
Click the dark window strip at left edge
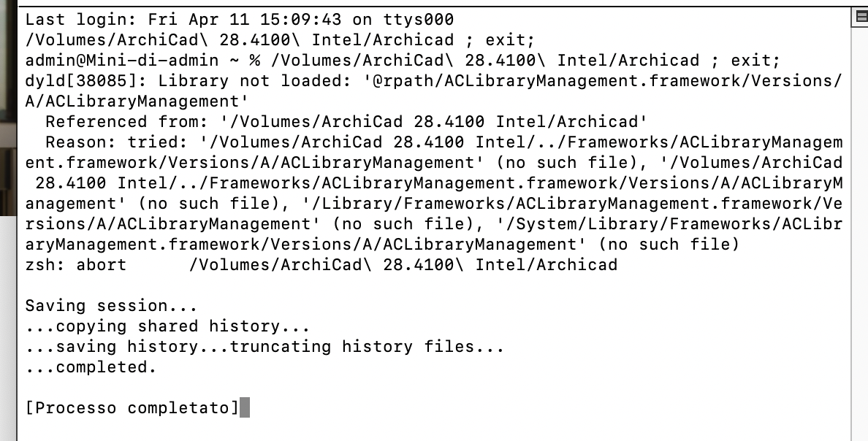[x=8, y=111]
